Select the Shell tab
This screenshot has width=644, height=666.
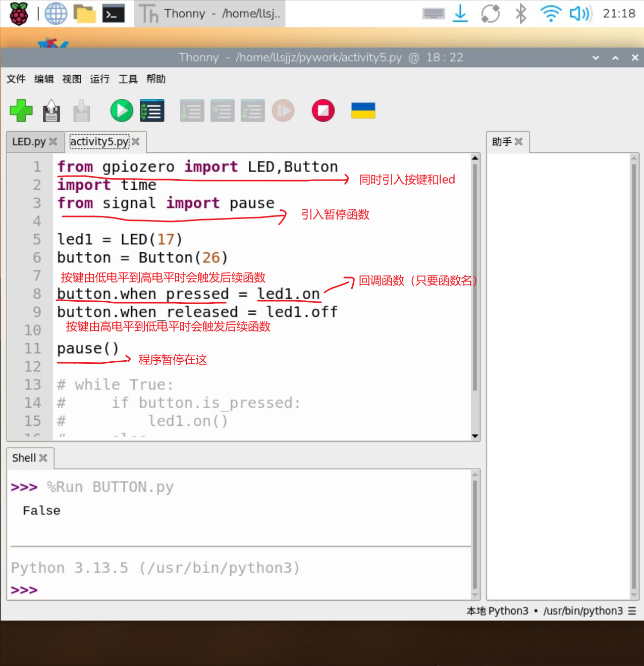click(24, 458)
